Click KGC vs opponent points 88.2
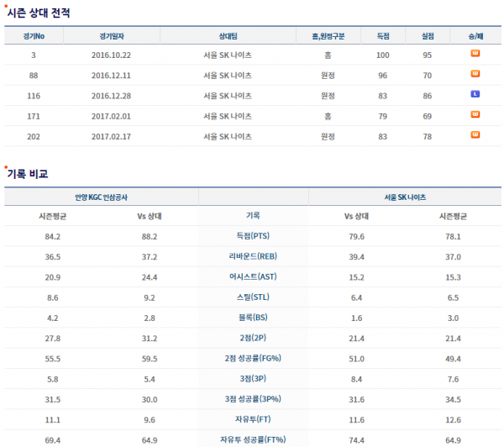 click(x=150, y=237)
